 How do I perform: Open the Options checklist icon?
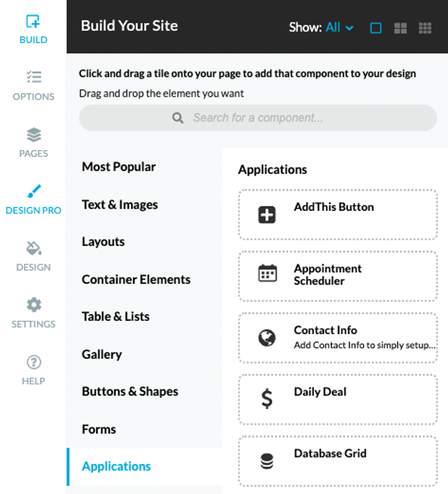[x=34, y=77]
